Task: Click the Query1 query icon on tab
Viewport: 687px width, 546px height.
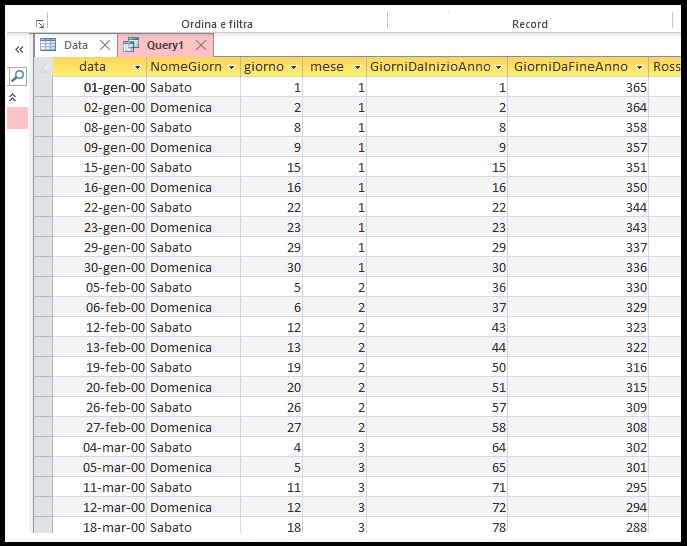Action: point(131,45)
